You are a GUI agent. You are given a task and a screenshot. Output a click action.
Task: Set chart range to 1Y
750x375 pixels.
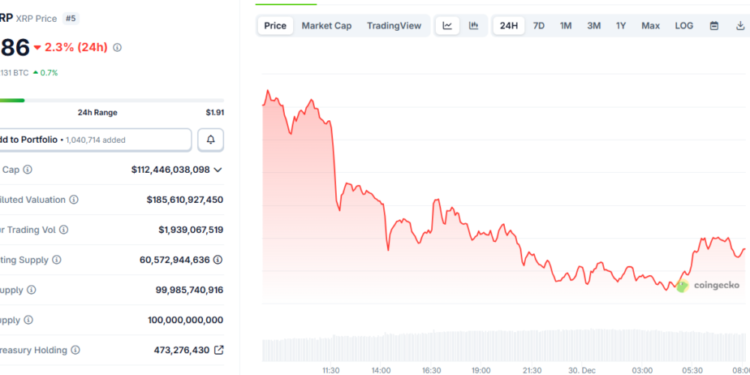point(621,26)
